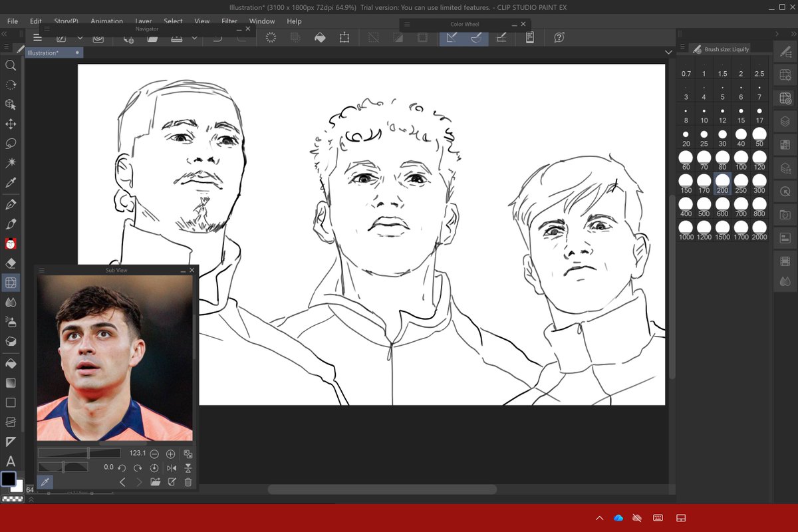Select the Figure rectangle tool
Screen dimensions: 798x532
(11, 403)
